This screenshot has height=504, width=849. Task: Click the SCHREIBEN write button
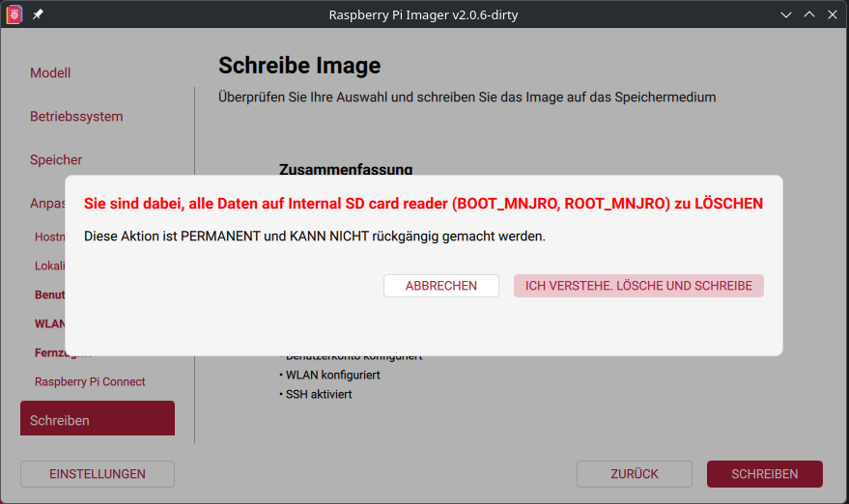tap(765, 474)
